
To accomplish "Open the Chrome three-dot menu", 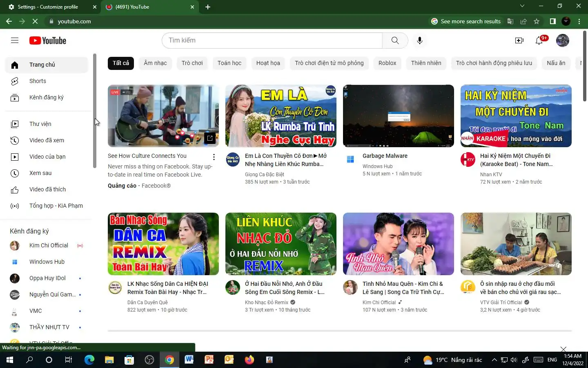I will click(x=579, y=21).
